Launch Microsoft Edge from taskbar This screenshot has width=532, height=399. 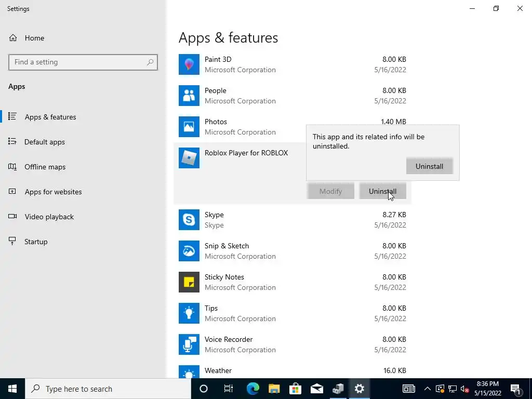253,389
